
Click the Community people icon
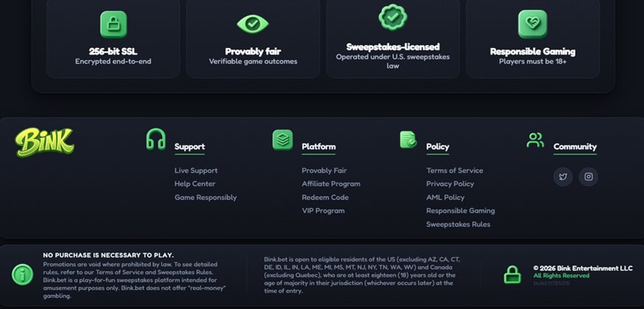tap(535, 140)
